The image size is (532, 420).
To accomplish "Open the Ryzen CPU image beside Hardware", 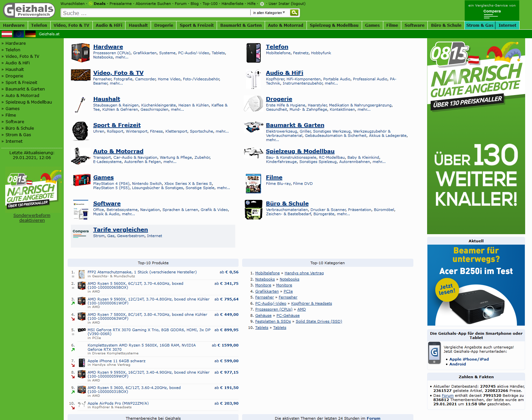I will pos(80,53).
